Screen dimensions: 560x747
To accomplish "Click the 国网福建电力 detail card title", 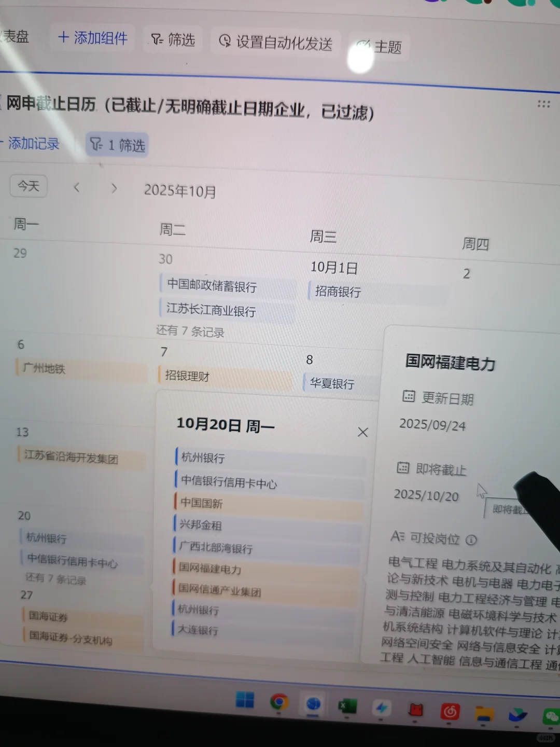I will 450,362.
